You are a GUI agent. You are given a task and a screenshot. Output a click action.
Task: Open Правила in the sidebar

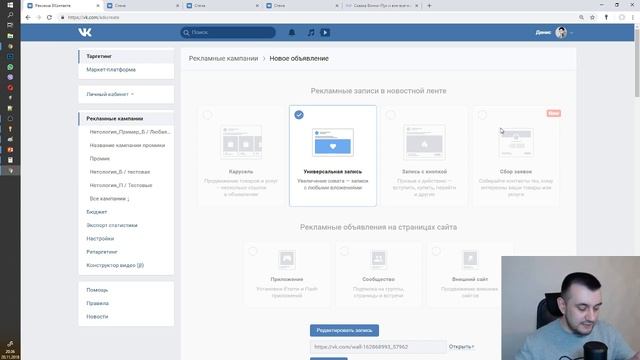(97, 303)
